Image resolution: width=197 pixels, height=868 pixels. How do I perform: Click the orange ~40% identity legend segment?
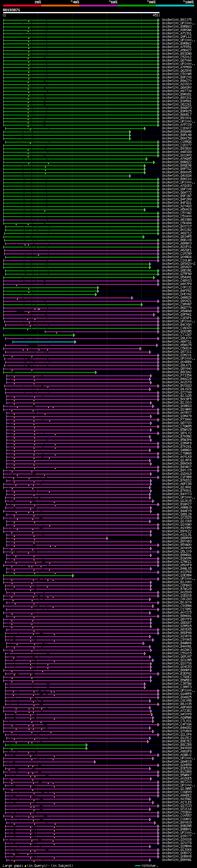[x=60, y=6]
